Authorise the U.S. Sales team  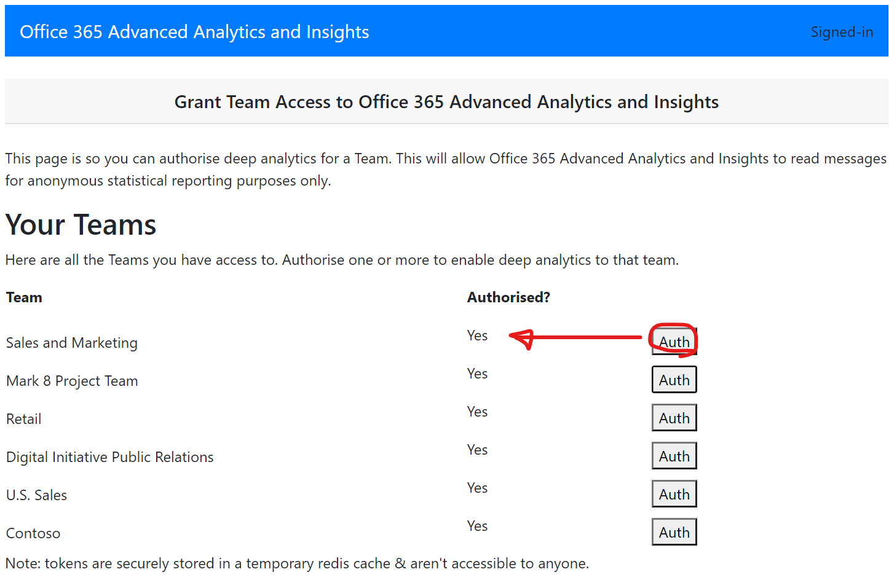pos(674,495)
